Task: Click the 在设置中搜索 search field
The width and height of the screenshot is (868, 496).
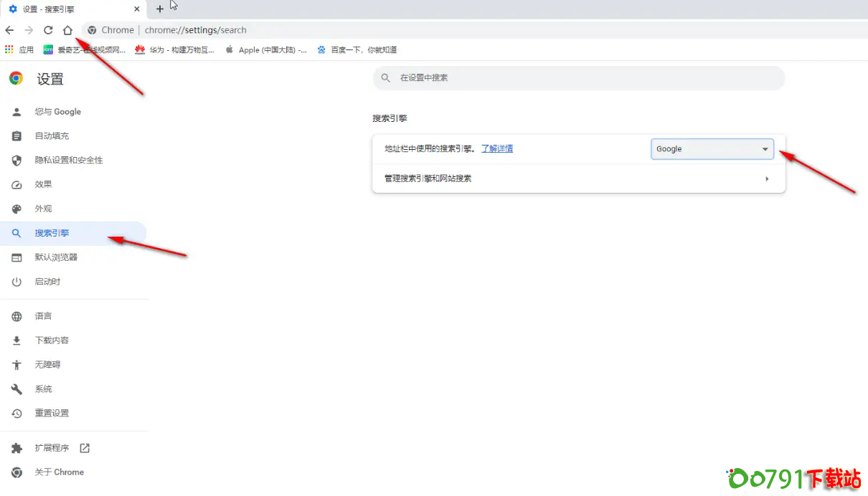Action: (x=578, y=77)
